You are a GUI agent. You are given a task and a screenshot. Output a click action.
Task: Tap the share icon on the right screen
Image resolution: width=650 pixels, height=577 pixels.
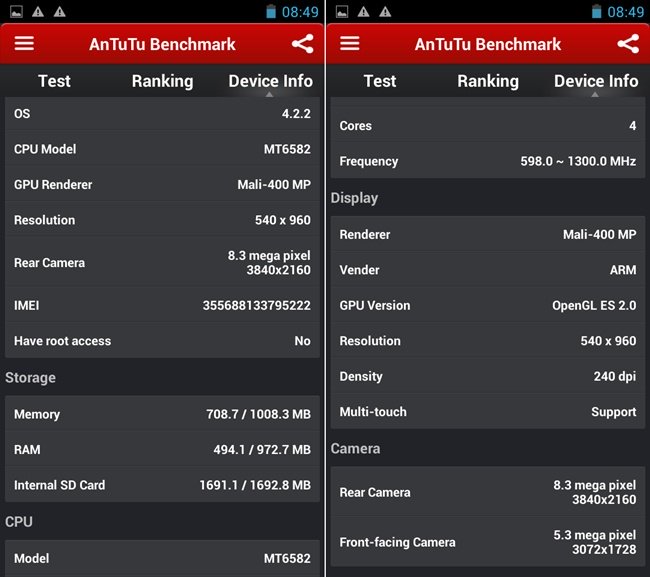[628, 44]
